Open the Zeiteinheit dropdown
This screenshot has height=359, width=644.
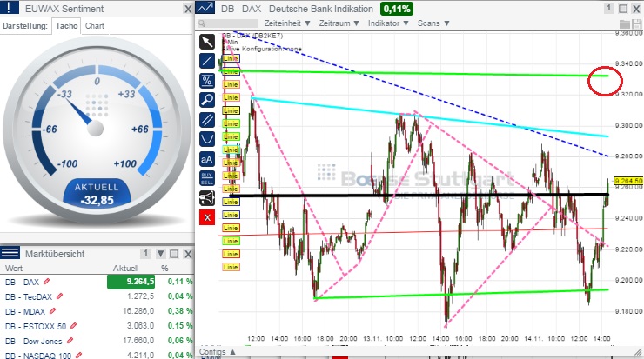286,23
